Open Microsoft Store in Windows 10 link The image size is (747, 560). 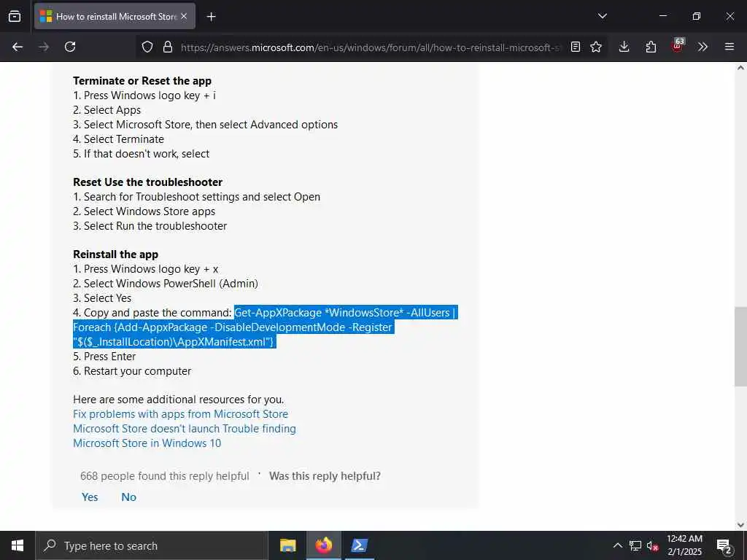tap(147, 443)
